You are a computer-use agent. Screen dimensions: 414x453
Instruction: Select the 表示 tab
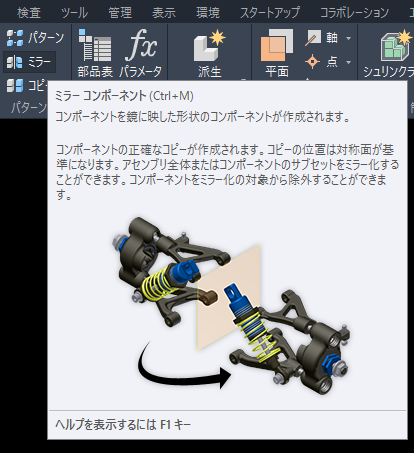[164, 13]
